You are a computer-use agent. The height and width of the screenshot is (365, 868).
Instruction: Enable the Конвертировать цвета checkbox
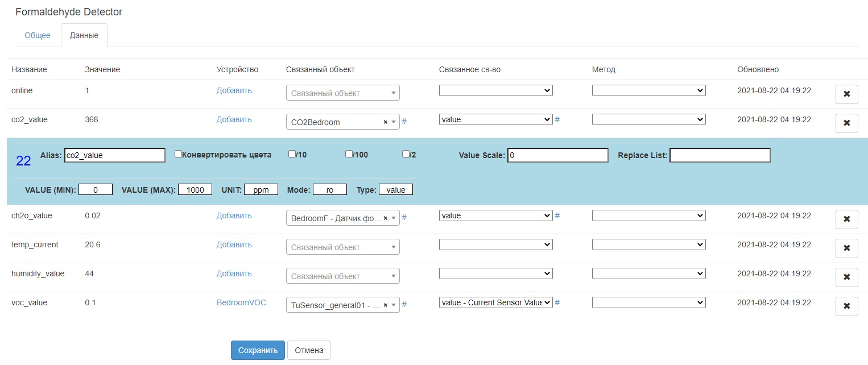click(179, 154)
